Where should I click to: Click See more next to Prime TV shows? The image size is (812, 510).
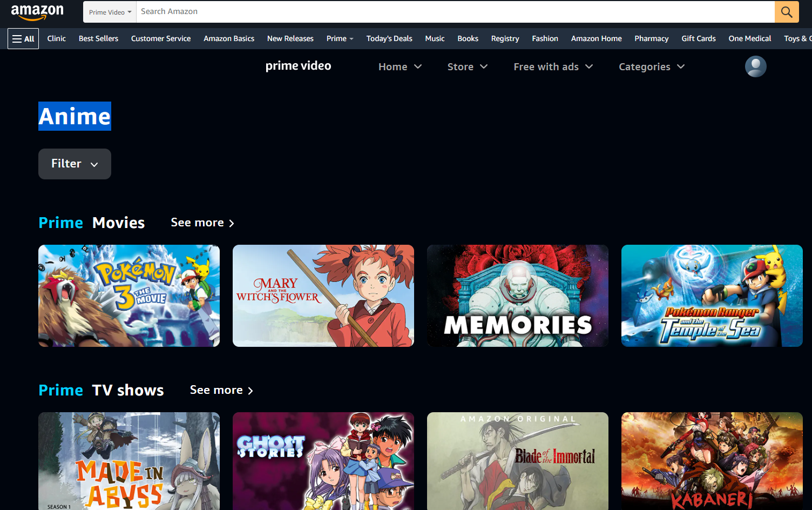(221, 390)
